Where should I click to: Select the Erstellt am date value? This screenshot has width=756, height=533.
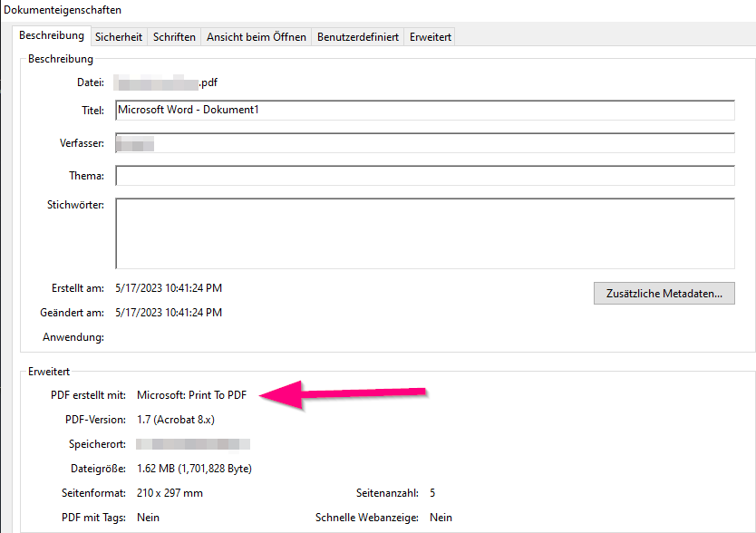pos(169,288)
